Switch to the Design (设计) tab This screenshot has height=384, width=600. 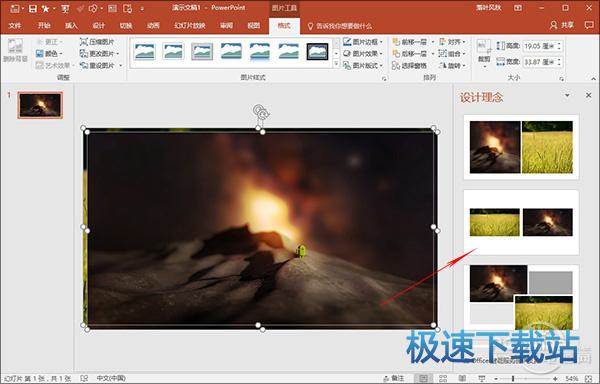point(99,26)
